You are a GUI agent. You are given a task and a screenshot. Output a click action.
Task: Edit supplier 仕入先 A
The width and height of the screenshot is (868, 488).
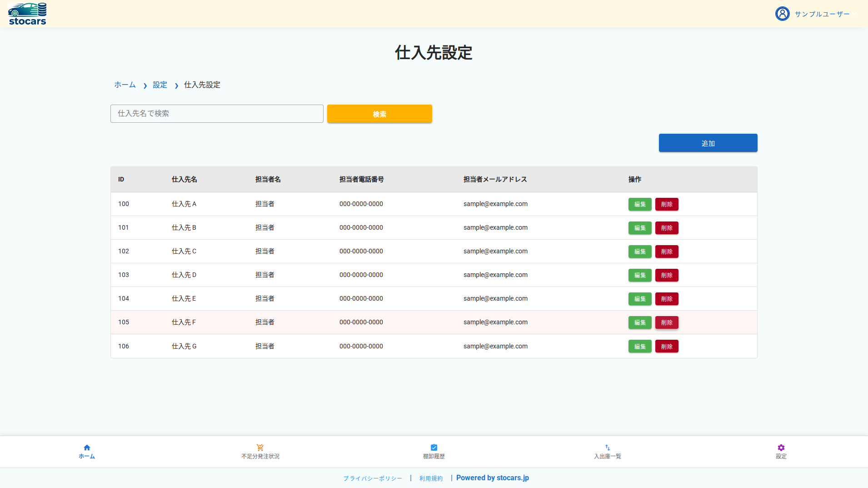[640, 204]
